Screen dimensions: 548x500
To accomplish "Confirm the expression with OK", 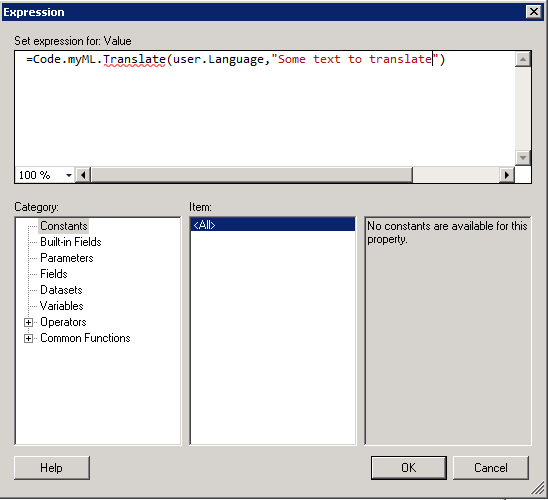I will pos(409,468).
